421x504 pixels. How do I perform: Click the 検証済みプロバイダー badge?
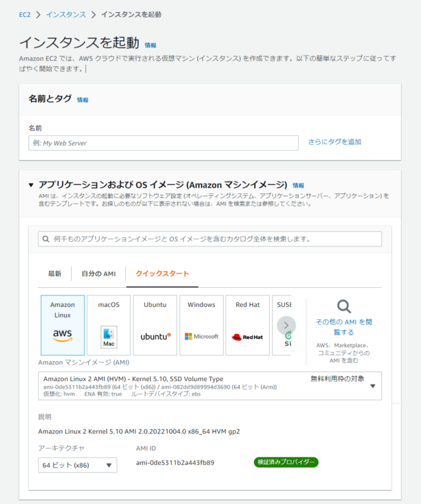286,462
